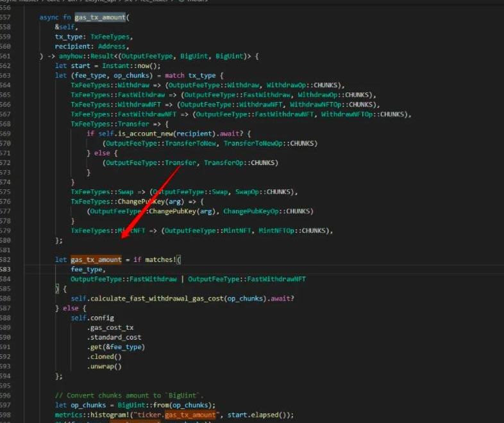Click the .standard_cost field access
Viewport: 504px width, 423px height.
115,337
